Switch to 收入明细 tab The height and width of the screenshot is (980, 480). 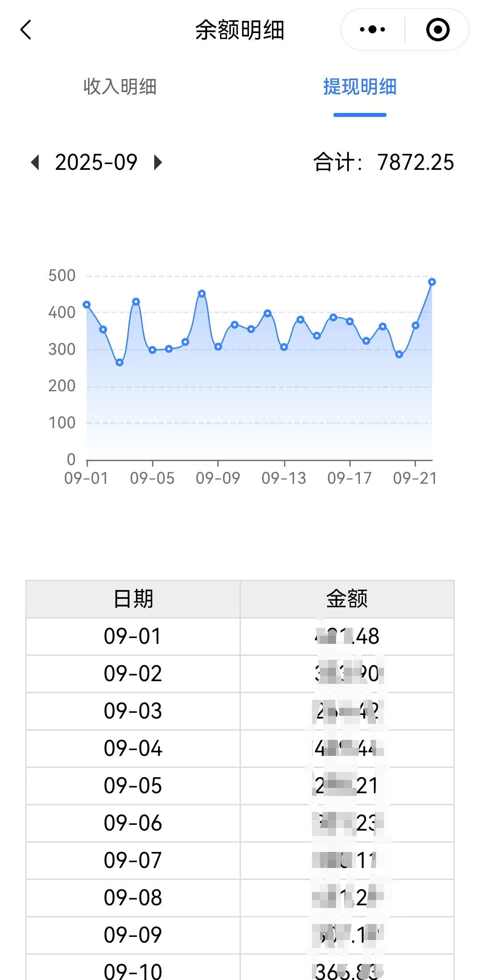[120, 87]
